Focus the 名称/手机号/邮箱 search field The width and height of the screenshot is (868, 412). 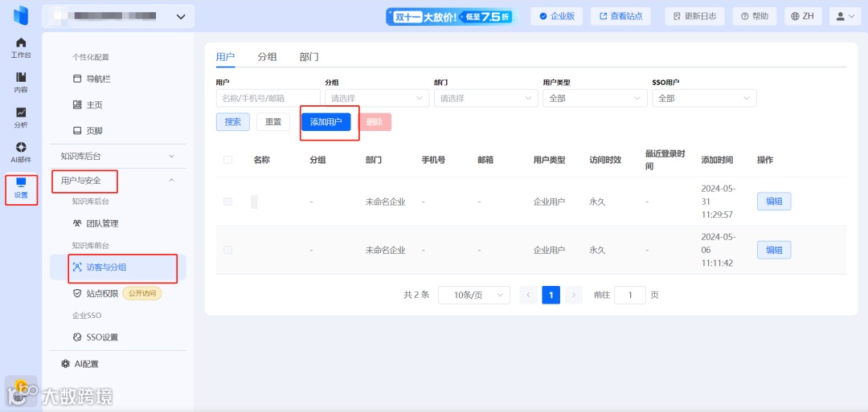pos(268,98)
